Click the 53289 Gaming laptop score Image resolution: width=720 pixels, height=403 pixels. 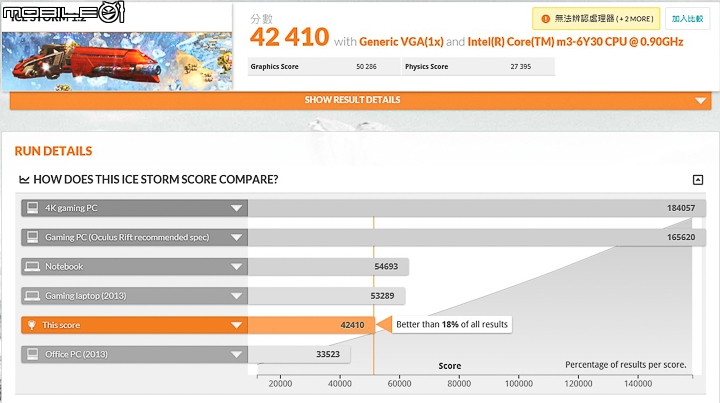[382, 296]
